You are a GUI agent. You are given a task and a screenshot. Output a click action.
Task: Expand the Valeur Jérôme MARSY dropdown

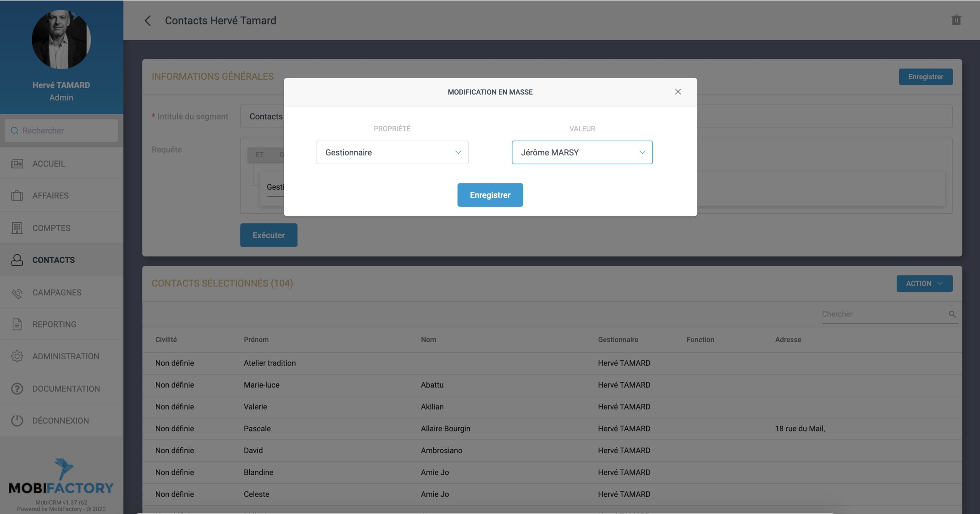582,152
